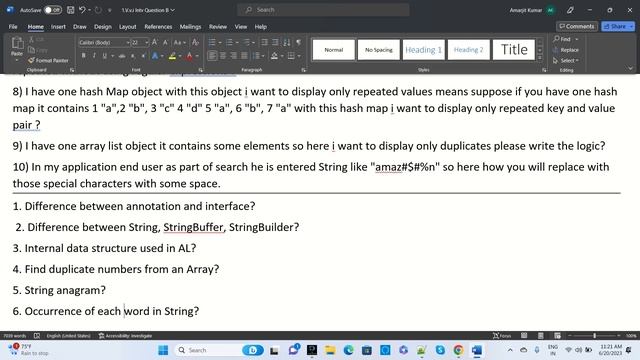
Task: Open File Explorer from the taskbar
Action: (330, 350)
